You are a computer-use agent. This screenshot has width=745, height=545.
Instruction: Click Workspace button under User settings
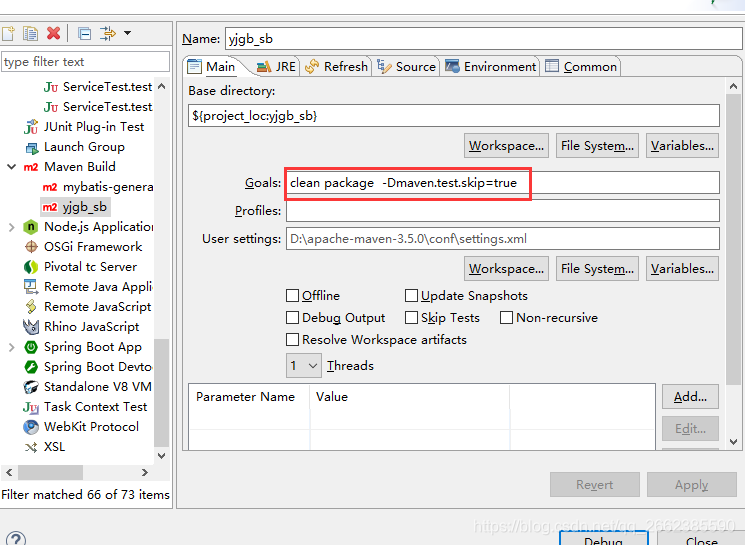(x=506, y=269)
